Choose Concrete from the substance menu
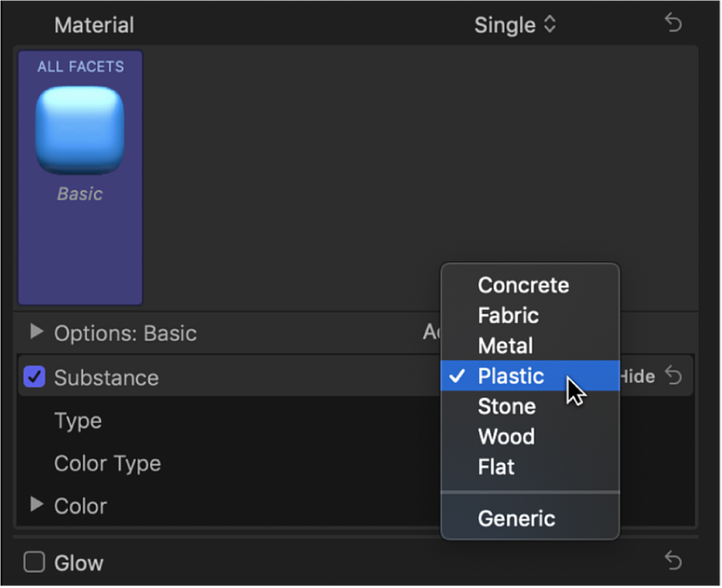Viewport: 722px width, 588px height. pyautogui.click(x=523, y=285)
